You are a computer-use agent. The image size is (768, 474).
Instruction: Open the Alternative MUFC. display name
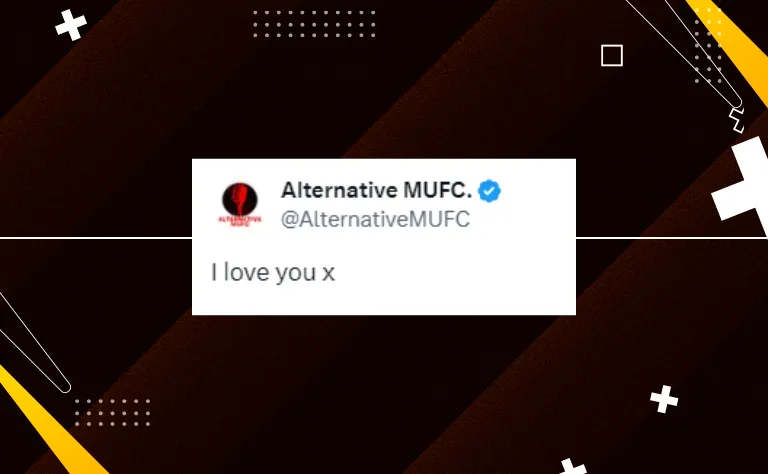click(x=376, y=190)
